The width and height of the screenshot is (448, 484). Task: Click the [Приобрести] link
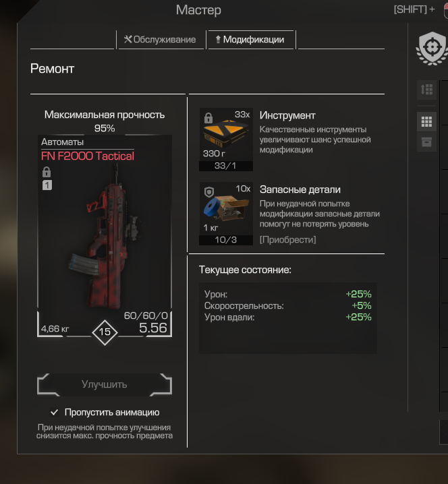(x=287, y=239)
